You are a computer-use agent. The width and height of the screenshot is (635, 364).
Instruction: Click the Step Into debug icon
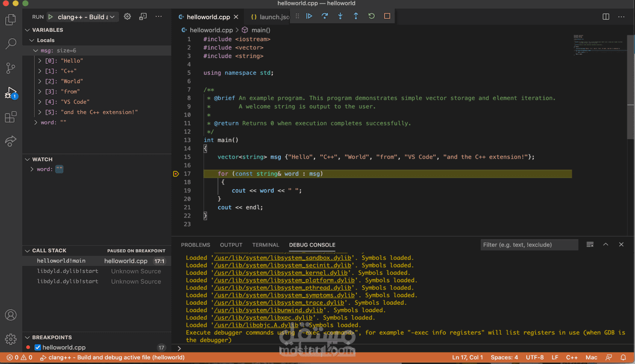tap(340, 16)
